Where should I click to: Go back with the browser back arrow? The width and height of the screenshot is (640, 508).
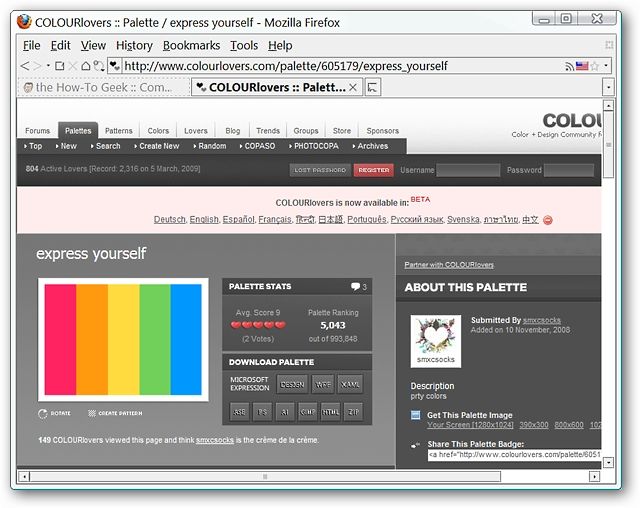point(25,66)
